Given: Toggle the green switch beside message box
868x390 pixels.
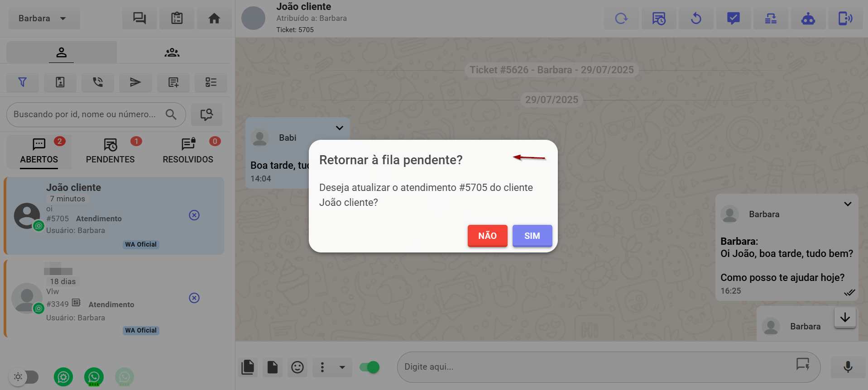Looking at the screenshot, I should (x=369, y=367).
